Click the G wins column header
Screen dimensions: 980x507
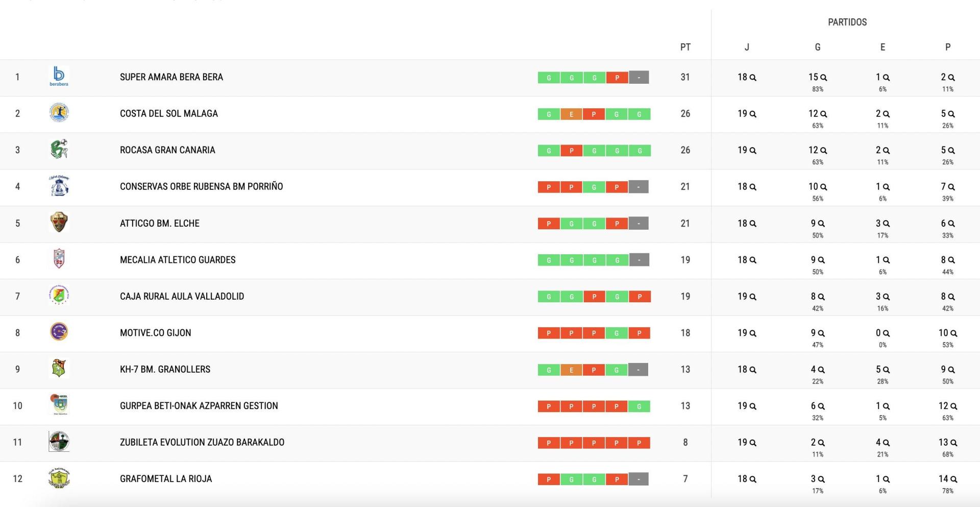[818, 47]
